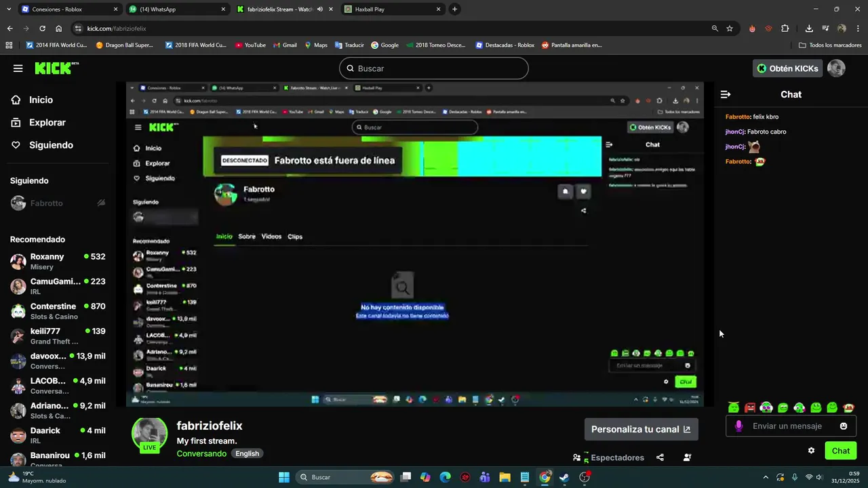Open the Gmail bookmark
Viewport: 868px width, 488px height.
(285, 45)
